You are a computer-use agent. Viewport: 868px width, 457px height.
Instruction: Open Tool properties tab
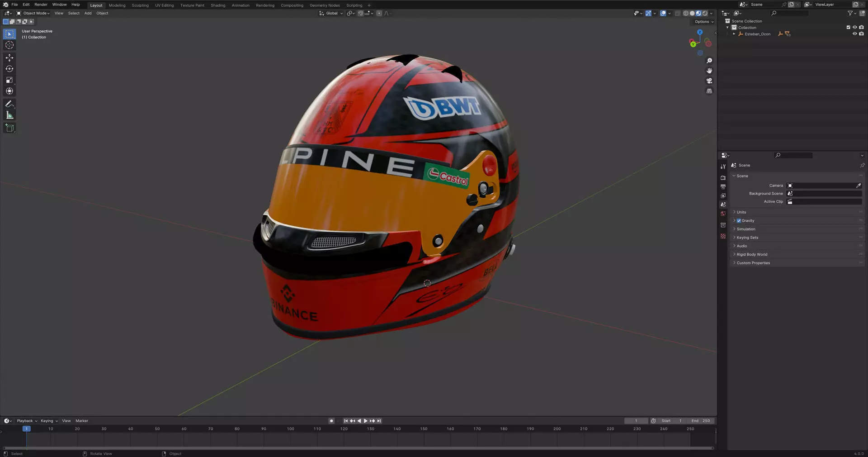click(723, 167)
